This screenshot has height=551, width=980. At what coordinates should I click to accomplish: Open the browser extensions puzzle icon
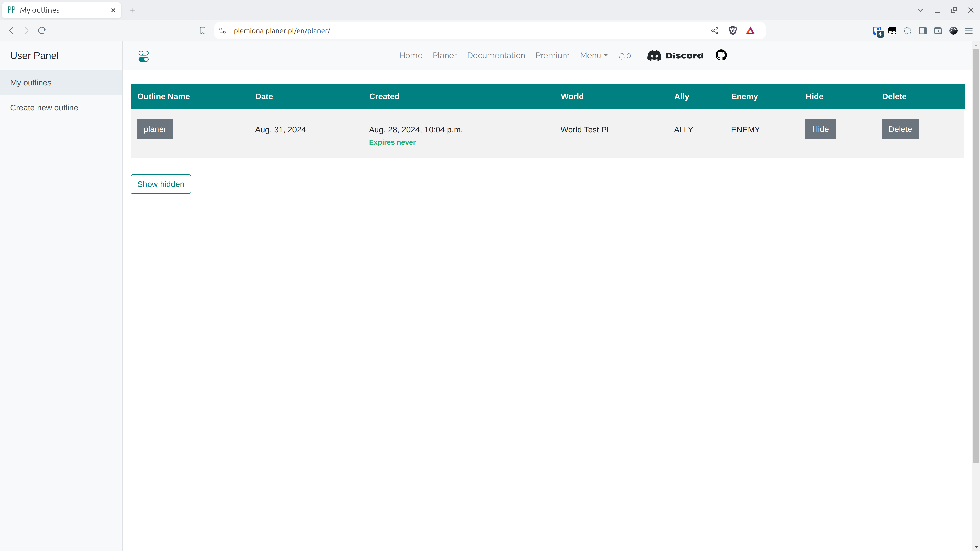click(x=907, y=30)
